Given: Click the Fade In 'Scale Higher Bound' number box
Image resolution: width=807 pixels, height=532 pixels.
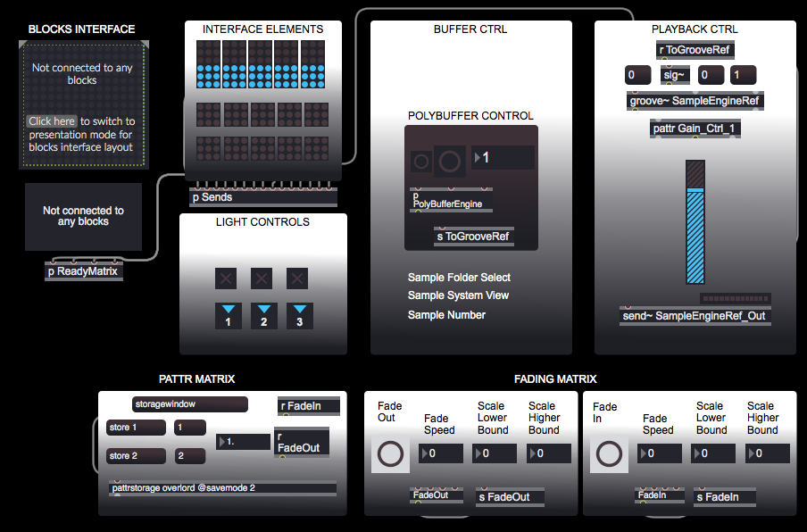Looking at the screenshot, I should 768,453.
